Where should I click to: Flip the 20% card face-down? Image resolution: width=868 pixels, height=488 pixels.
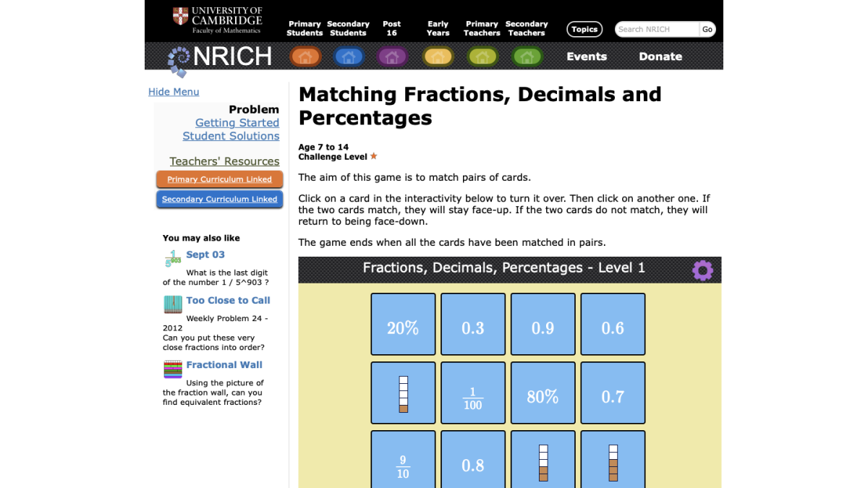[403, 324]
